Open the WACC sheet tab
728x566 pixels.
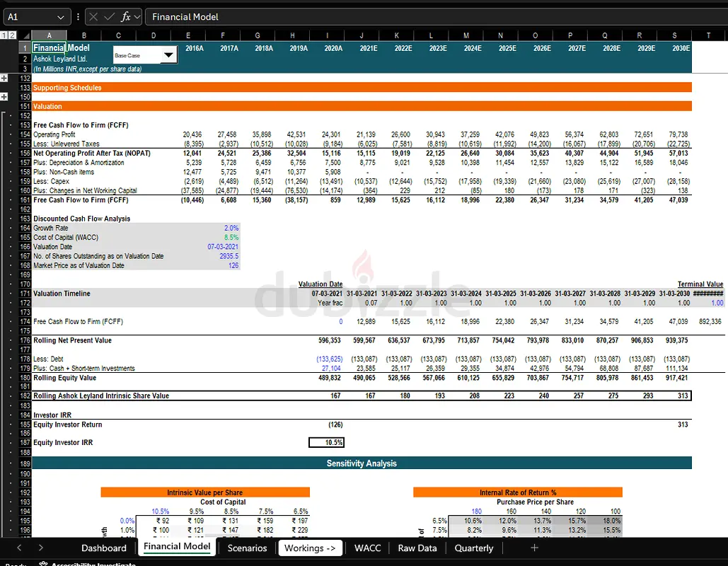pyautogui.click(x=366, y=548)
